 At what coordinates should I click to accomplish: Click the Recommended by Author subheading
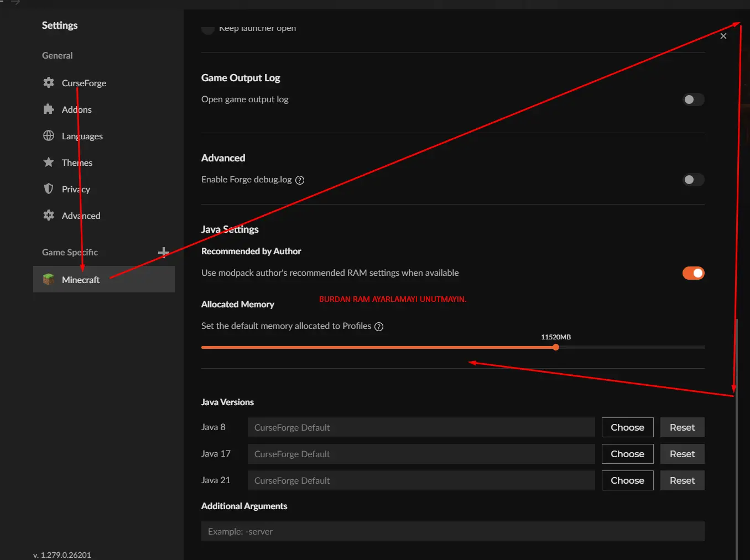[251, 252]
